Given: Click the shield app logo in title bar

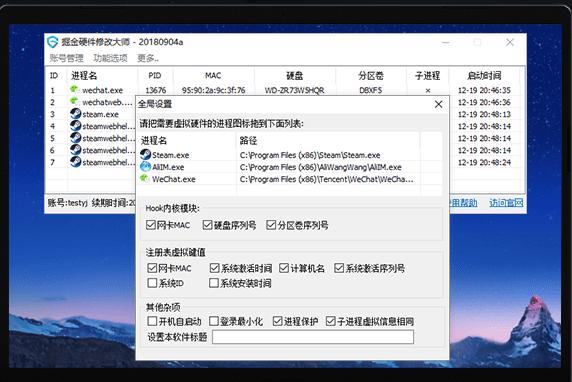Looking at the screenshot, I should coord(53,42).
